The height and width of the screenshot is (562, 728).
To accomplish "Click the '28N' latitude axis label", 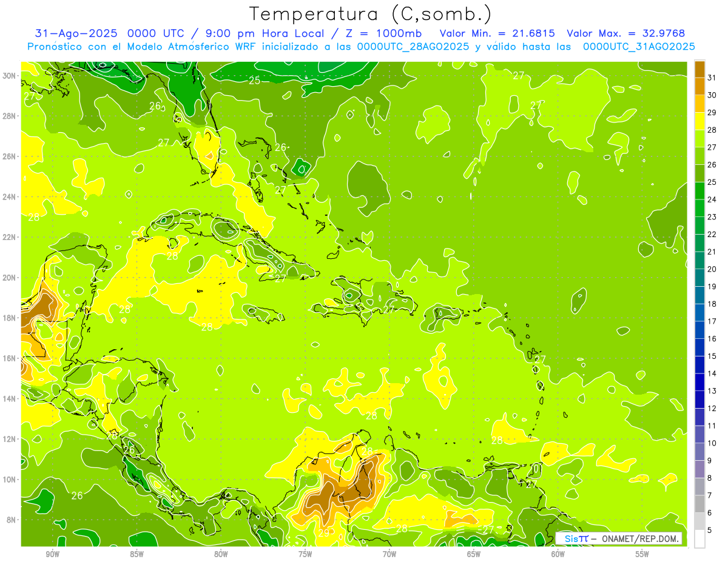I will (x=10, y=116).
